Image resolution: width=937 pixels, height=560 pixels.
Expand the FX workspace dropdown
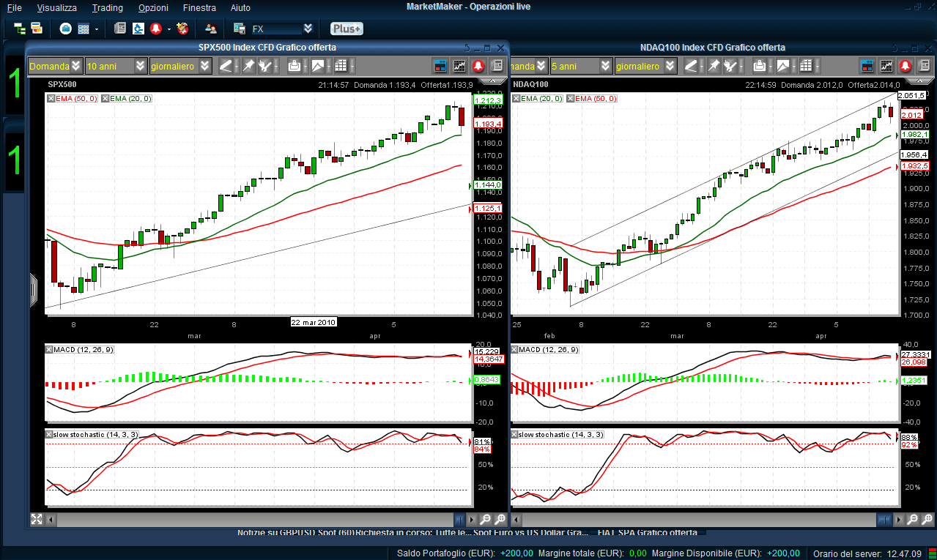308,29
